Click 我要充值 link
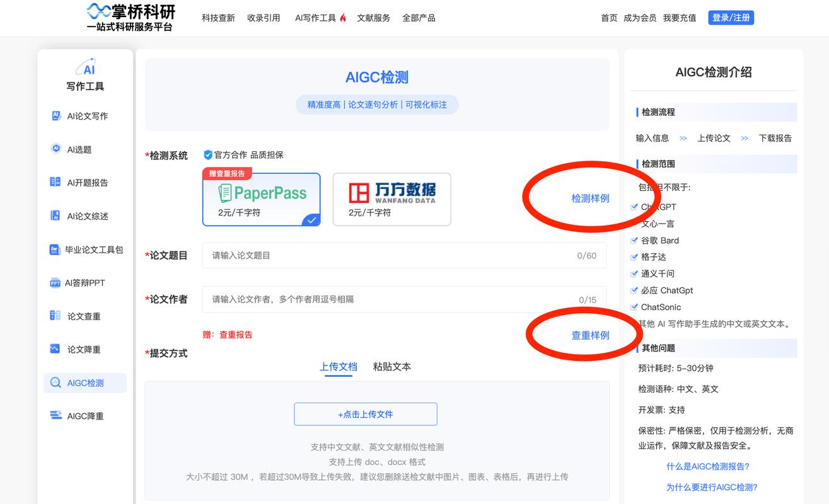The width and height of the screenshot is (829, 504). [x=680, y=18]
